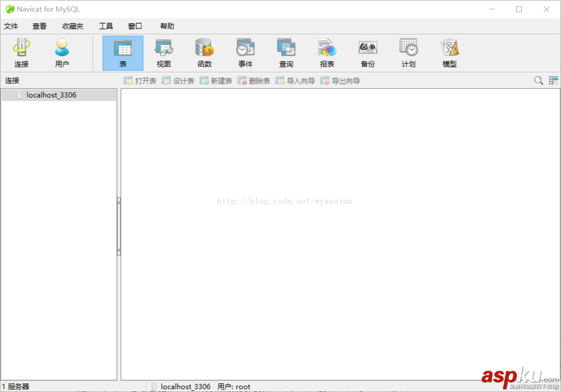This screenshot has width=561, height=392.
Task: Click the 打开表 (Open Table) button
Action: pos(140,81)
